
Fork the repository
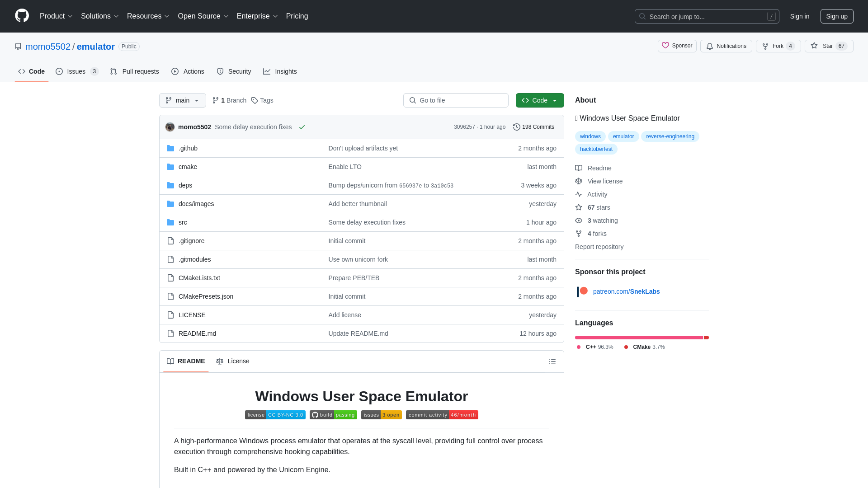pyautogui.click(x=778, y=46)
